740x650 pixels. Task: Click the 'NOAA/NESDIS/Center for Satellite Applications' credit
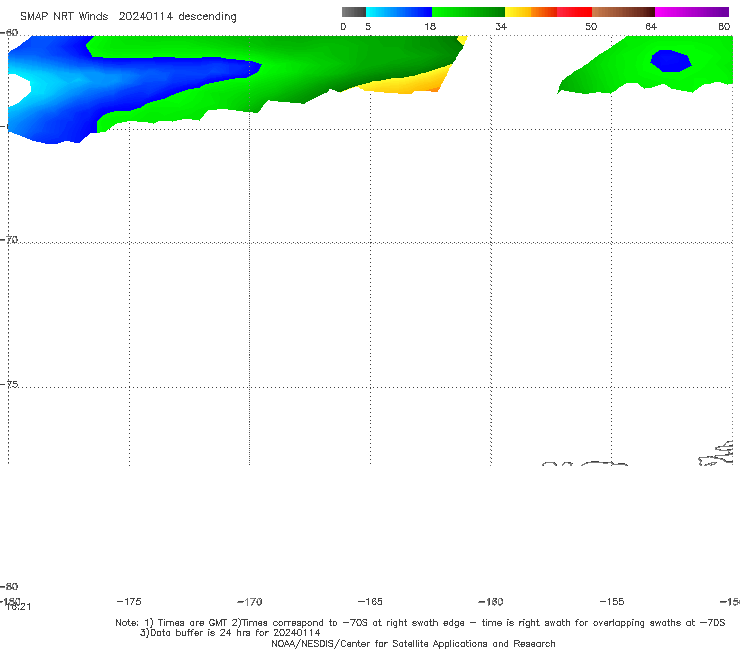tap(413, 643)
